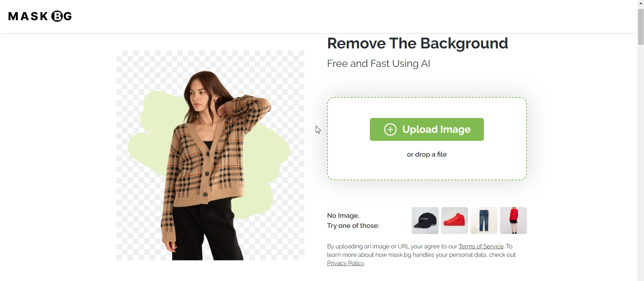Image resolution: width=644 pixels, height=281 pixels.
Task: Select the black cap sample image
Action: tap(425, 220)
